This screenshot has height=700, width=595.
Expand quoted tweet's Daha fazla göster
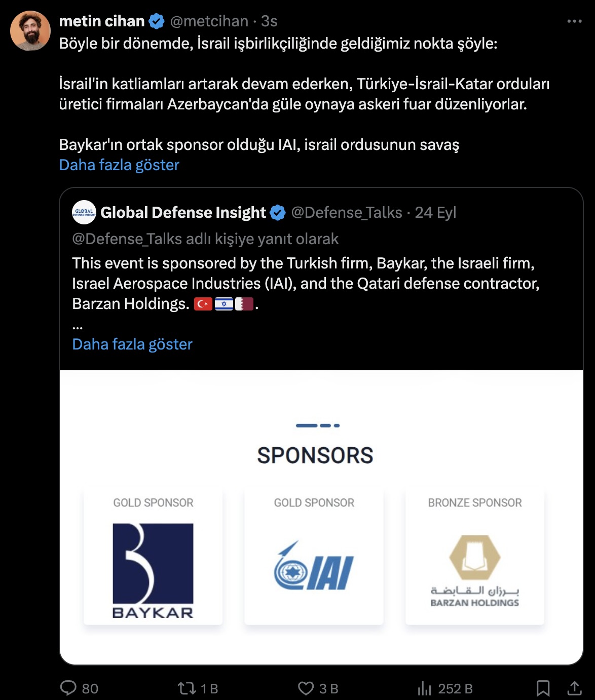[132, 344]
